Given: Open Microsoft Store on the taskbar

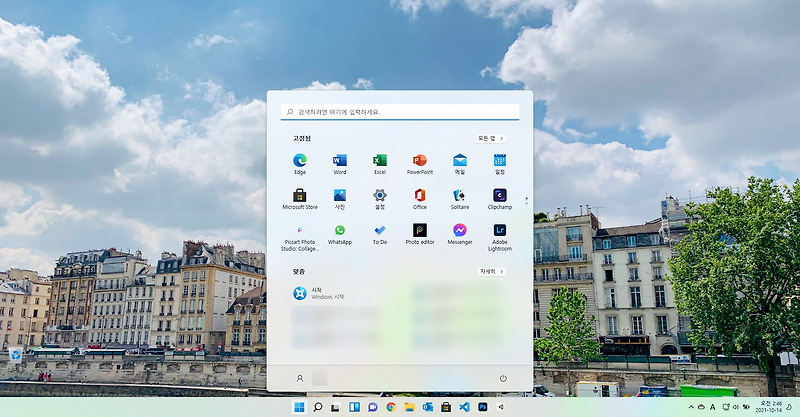Looking at the screenshot, I should [x=446, y=407].
